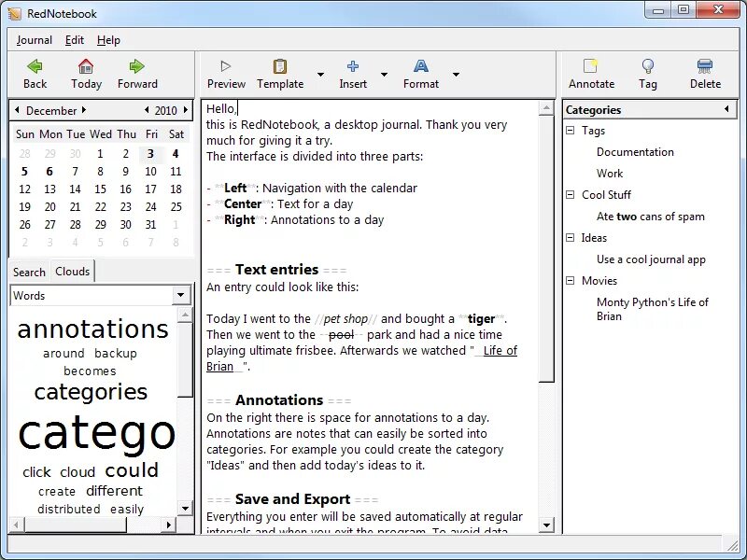
Task: Click the RedNotebook app icon in title bar
Action: coord(15,13)
